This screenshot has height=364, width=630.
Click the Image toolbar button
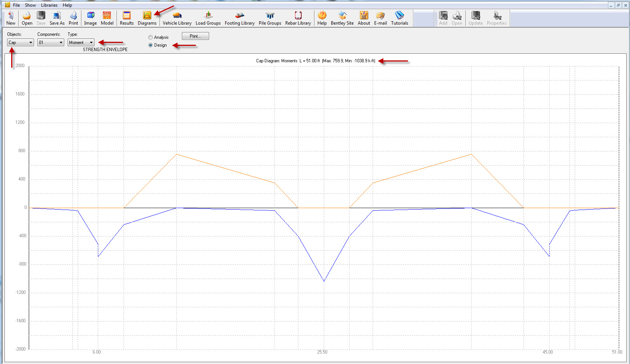[90, 18]
